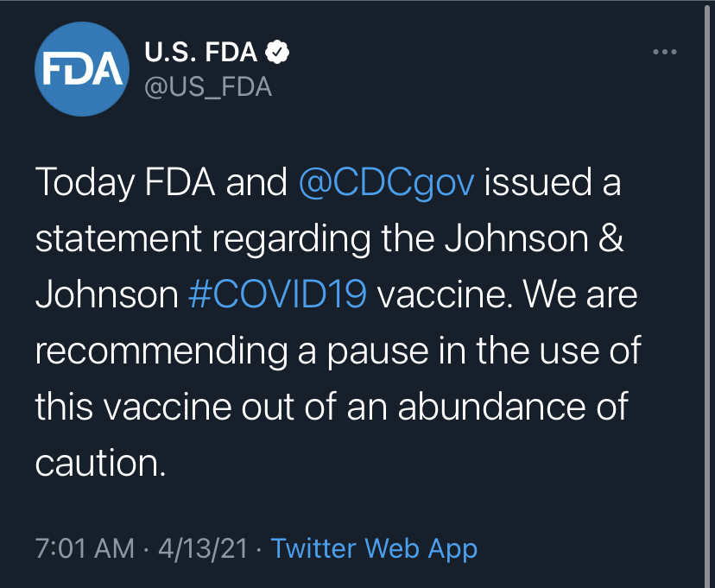The height and width of the screenshot is (588, 715).
Task: Open the @US_FDA handle profile
Action: (207, 87)
